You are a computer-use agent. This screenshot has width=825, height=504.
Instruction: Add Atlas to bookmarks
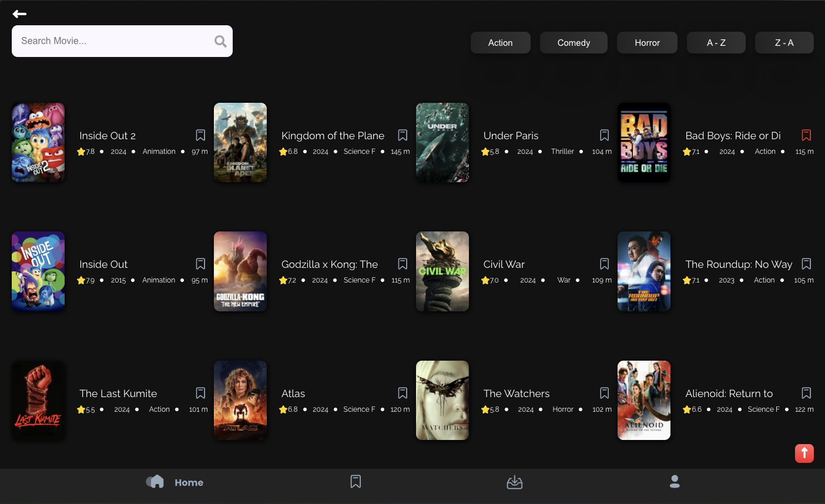(x=403, y=393)
